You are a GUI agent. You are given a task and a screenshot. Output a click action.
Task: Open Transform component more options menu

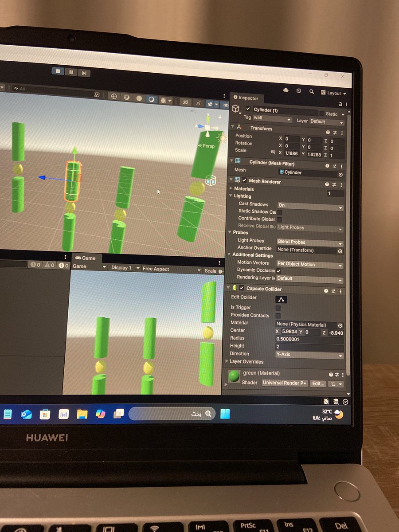(342, 133)
